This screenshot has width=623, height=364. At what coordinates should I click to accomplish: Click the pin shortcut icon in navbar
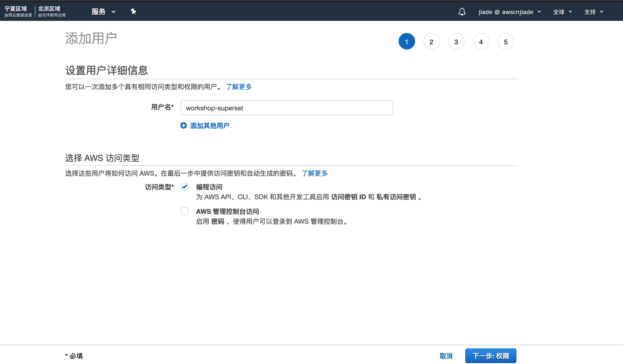[x=133, y=11]
